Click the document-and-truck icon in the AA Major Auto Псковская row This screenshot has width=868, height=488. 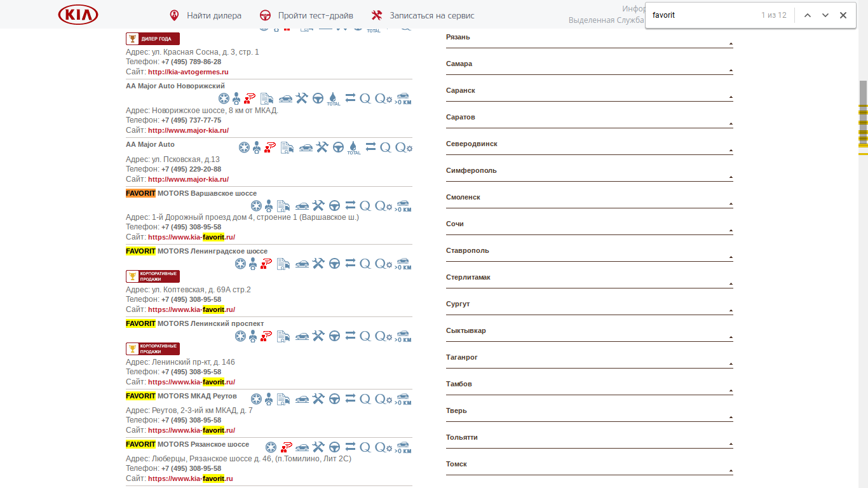[x=287, y=147]
